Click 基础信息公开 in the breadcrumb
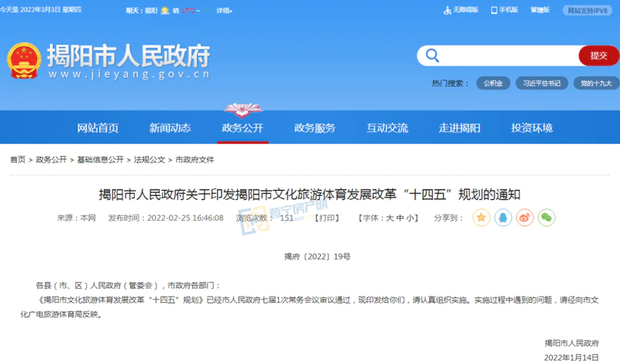The image size is (620, 364). [100, 160]
